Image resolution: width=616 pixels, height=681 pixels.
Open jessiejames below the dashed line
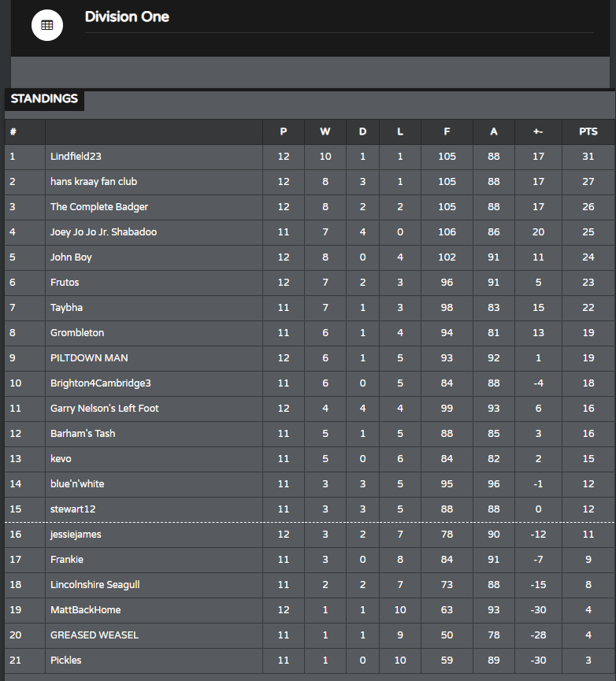point(76,535)
